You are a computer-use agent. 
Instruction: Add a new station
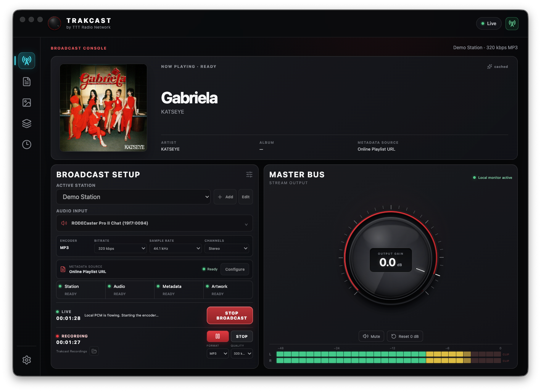tap(225, 197)
